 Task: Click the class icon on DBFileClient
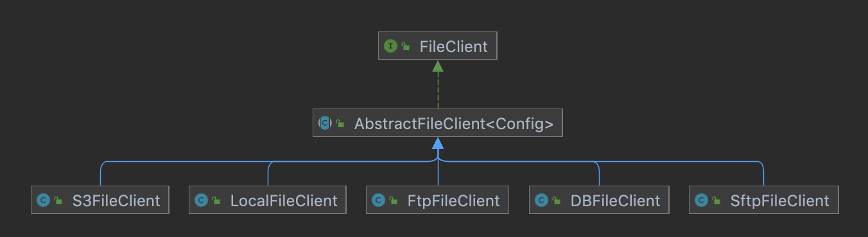[x=541, y=200]
